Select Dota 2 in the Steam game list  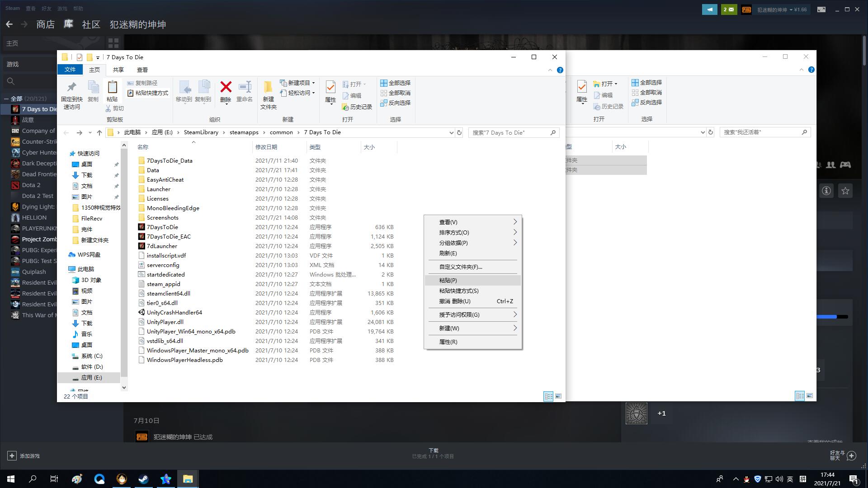31,185
